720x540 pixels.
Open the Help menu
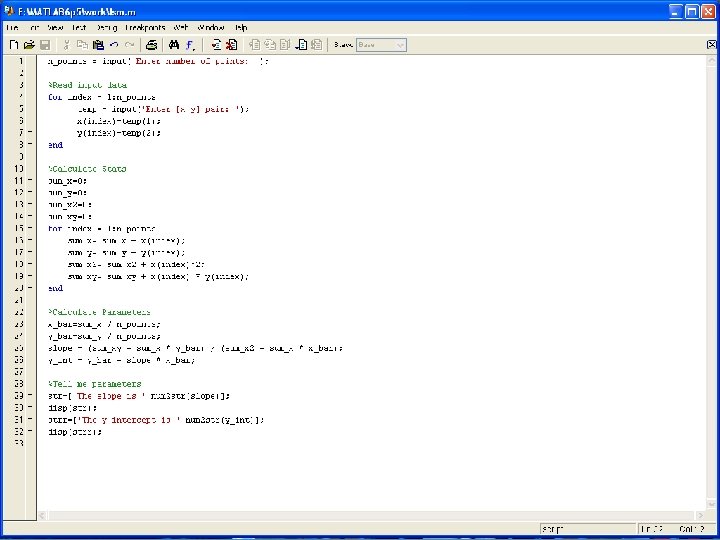point(241,28)
